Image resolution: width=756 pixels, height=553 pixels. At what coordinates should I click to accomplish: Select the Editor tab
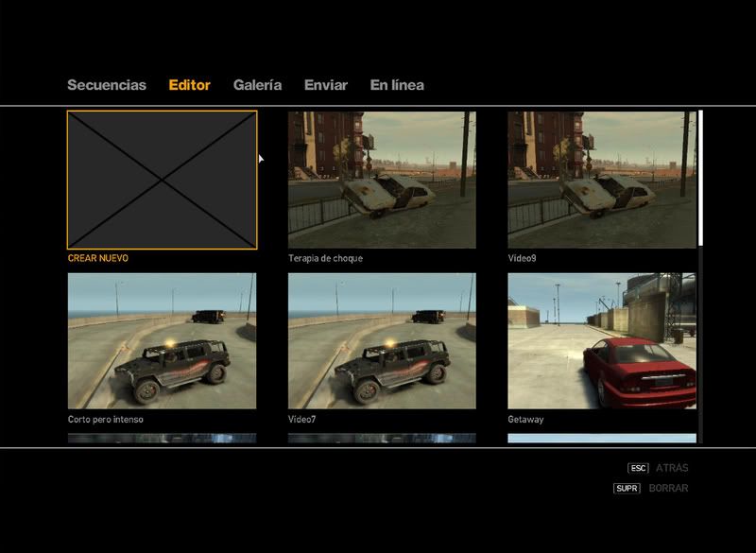[190, 85]
